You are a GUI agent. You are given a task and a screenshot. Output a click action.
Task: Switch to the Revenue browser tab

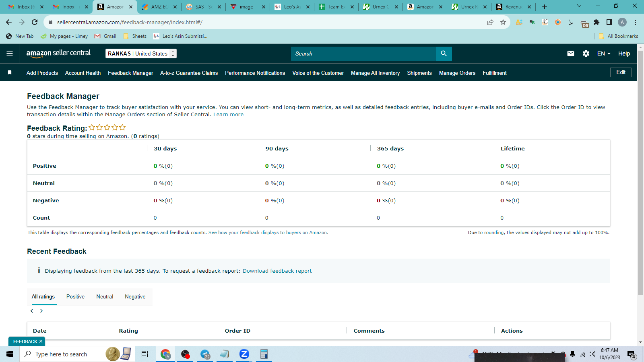coord(514,7)
